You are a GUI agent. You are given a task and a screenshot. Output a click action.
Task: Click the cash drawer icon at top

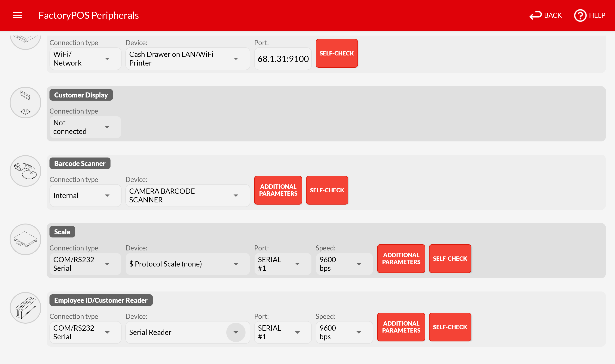pos(25,40)
